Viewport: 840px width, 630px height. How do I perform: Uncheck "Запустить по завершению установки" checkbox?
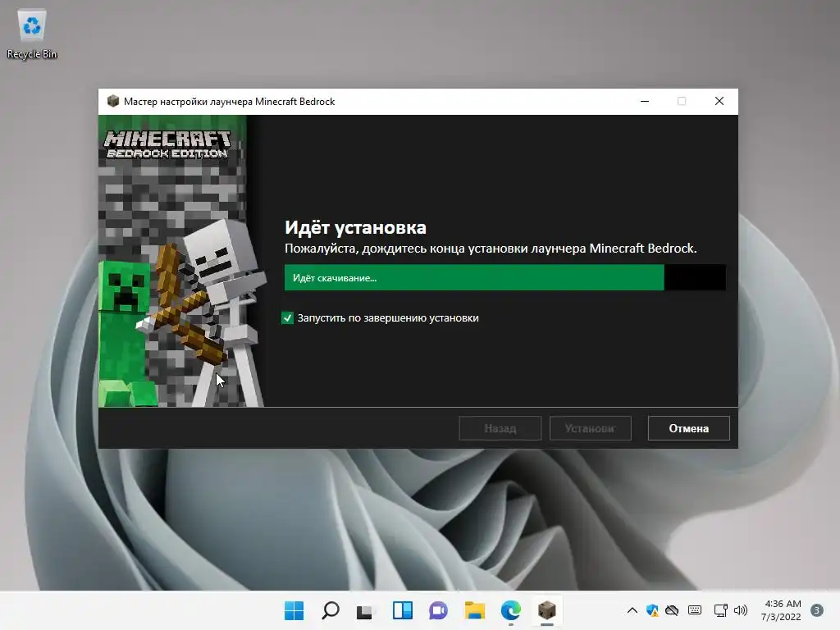(x=288, y=318)
